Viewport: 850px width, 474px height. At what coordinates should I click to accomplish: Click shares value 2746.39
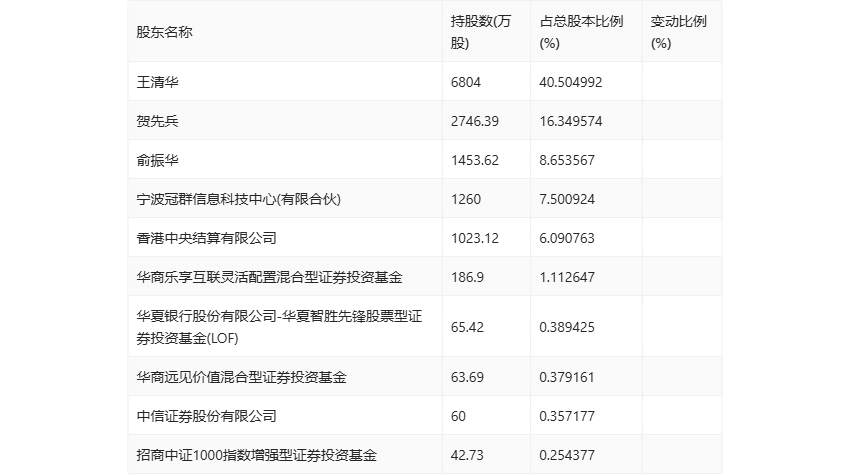point(474,121)
